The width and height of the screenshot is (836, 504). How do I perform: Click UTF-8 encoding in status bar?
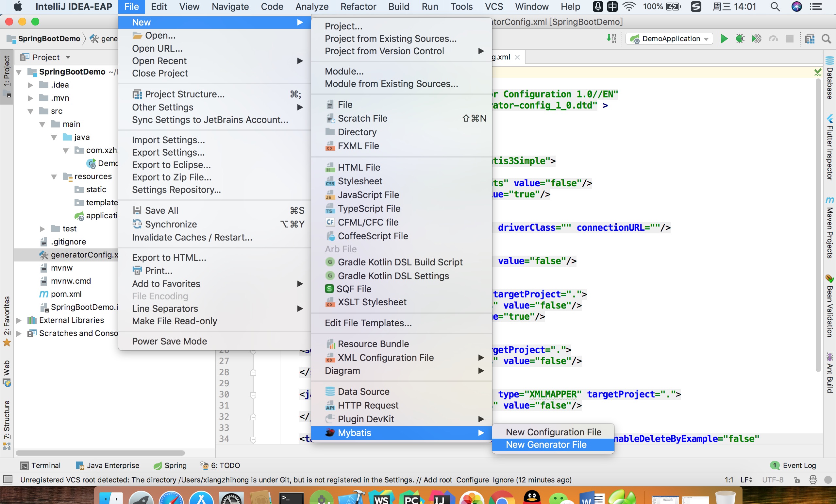tap(773, 480)
